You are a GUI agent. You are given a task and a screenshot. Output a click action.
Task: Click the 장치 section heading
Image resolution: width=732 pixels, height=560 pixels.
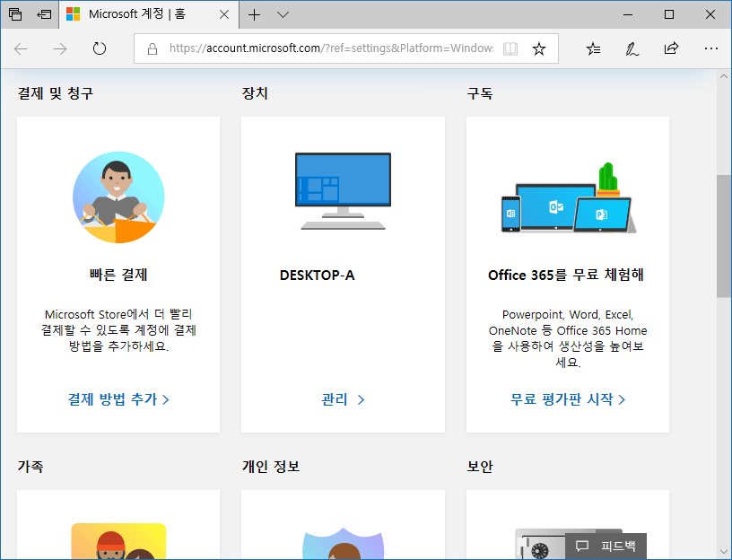[x=255, y=93]
